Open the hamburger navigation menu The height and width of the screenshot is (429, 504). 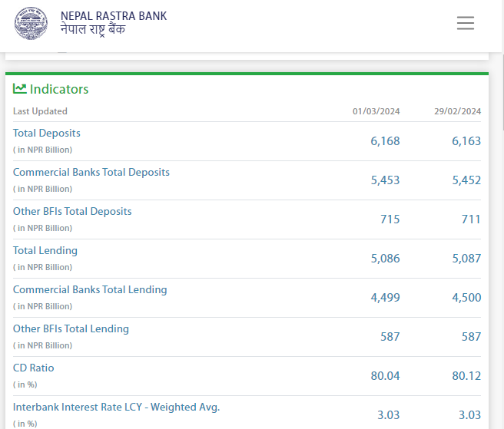coord(465,23)
